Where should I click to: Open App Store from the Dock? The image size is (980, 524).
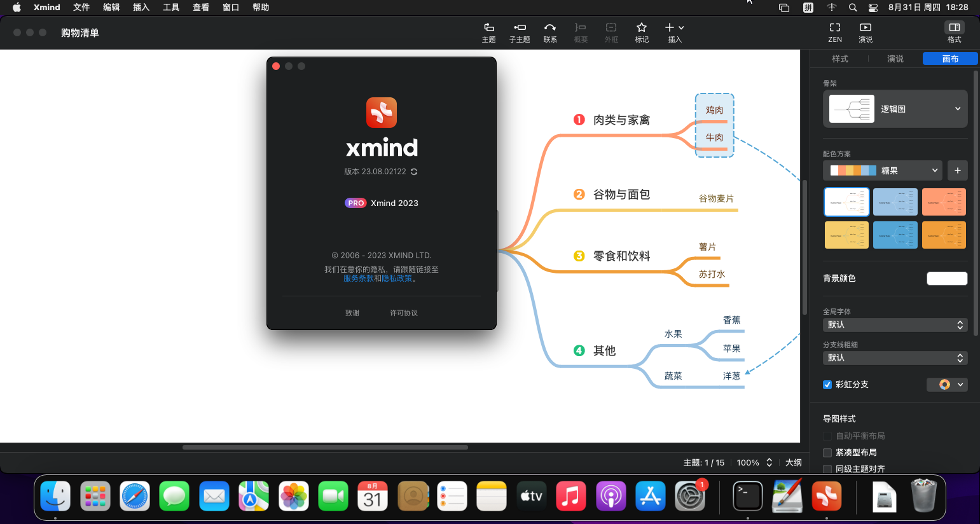click(650, 496)
